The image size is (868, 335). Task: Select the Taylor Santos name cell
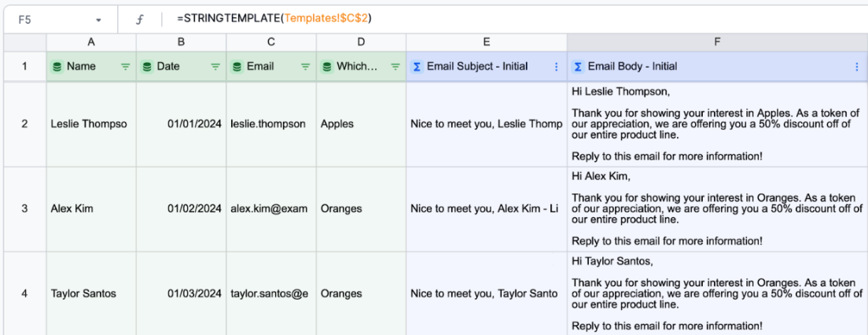pos(91,293)
